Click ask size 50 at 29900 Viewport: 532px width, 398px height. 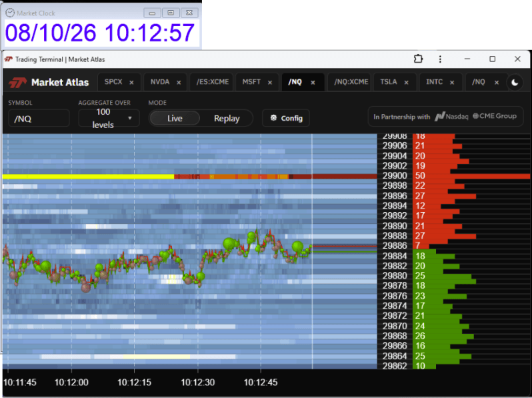coord(421,176)
